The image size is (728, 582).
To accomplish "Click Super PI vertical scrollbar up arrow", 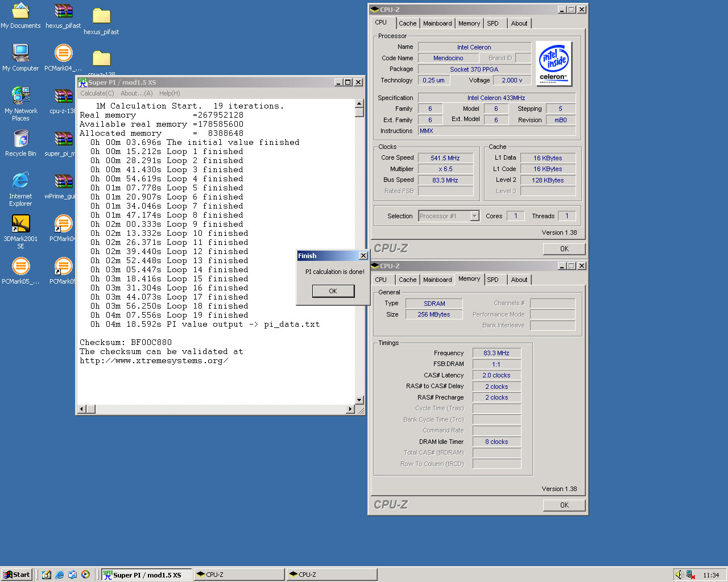I will [359, 103].
